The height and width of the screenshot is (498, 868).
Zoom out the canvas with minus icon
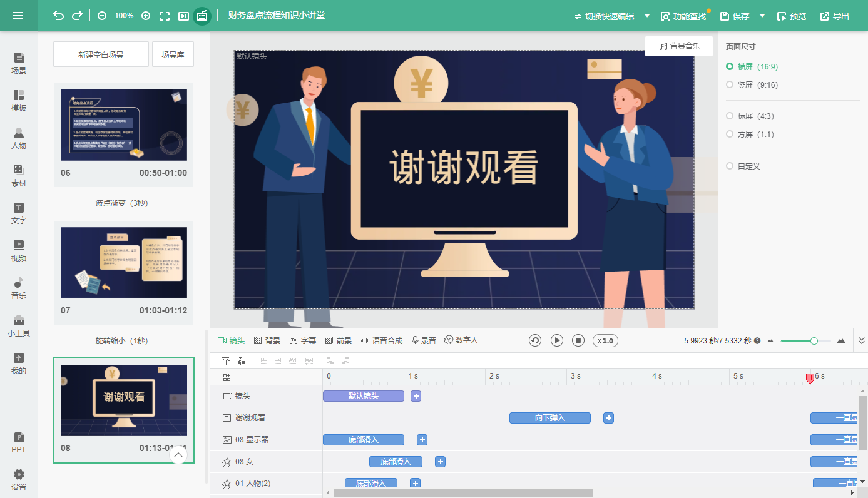102,16
